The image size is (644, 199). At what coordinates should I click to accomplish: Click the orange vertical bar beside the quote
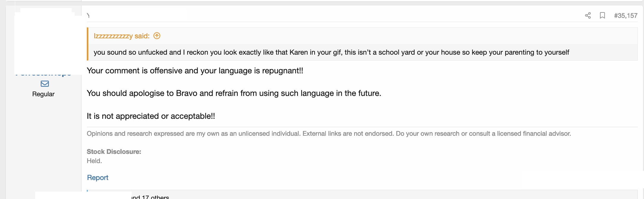coord(88,44)
